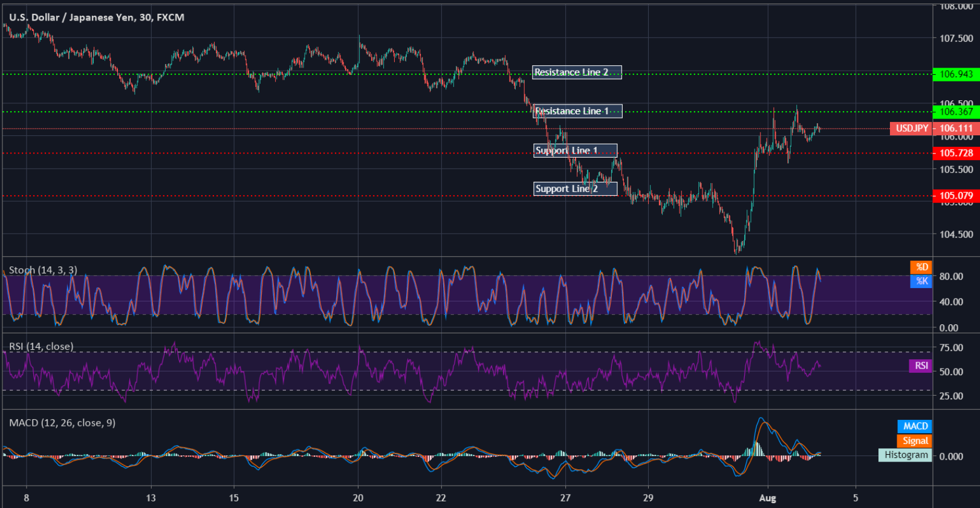This screenshot has height=508, width=980.
Task: Click the blue MACD legend tag
Action: 915,426
